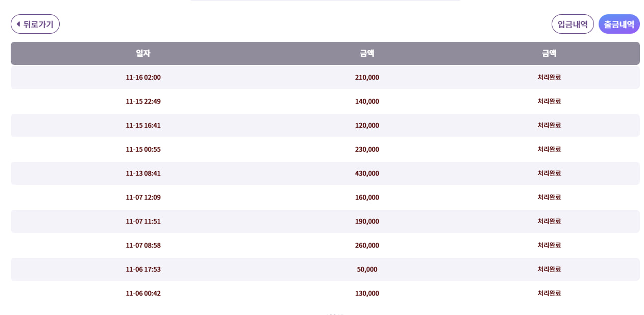
Task: Click the 140,000 amount cell
Action: tap(367, 102)
